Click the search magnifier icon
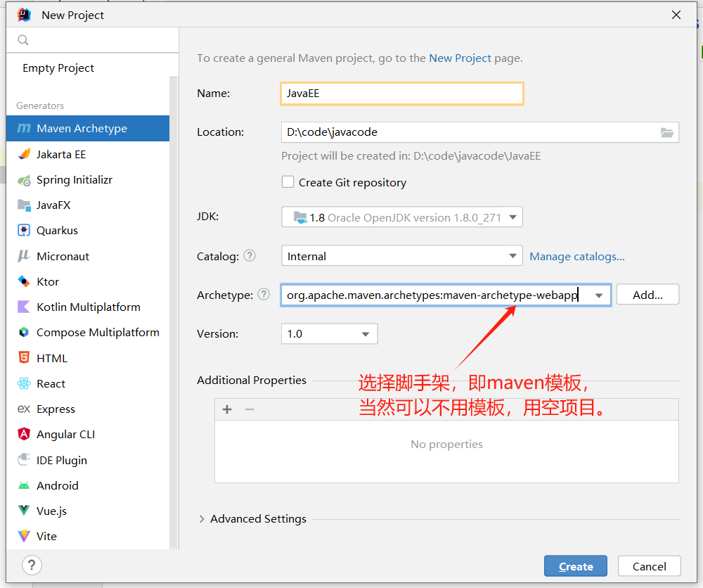703x588 pixels. (23, 40)
